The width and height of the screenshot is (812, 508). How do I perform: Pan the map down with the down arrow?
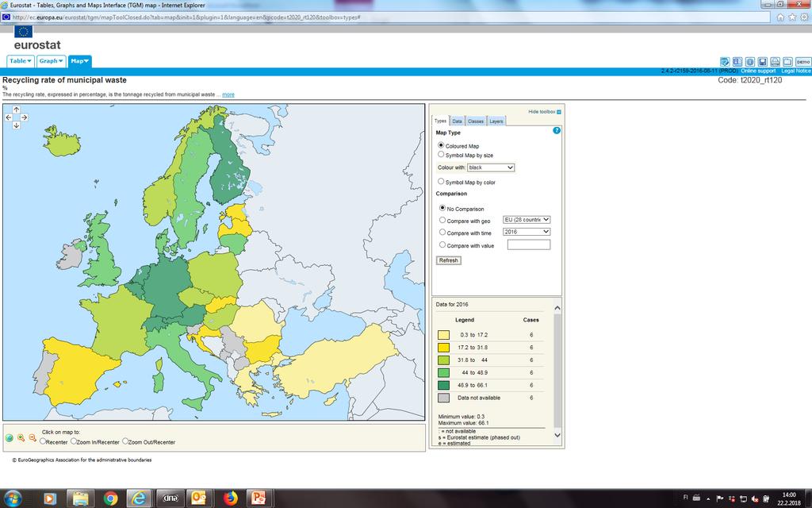[x=16, y=125]
